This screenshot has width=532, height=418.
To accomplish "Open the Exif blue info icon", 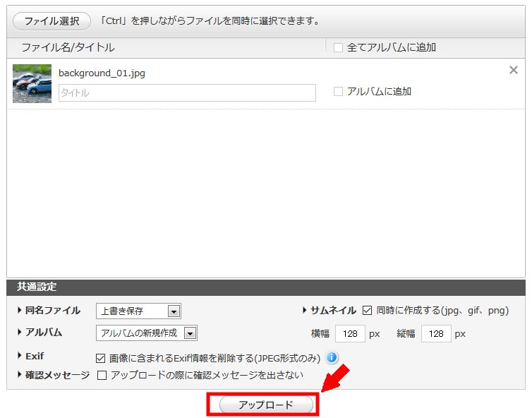I will (332, 357).
